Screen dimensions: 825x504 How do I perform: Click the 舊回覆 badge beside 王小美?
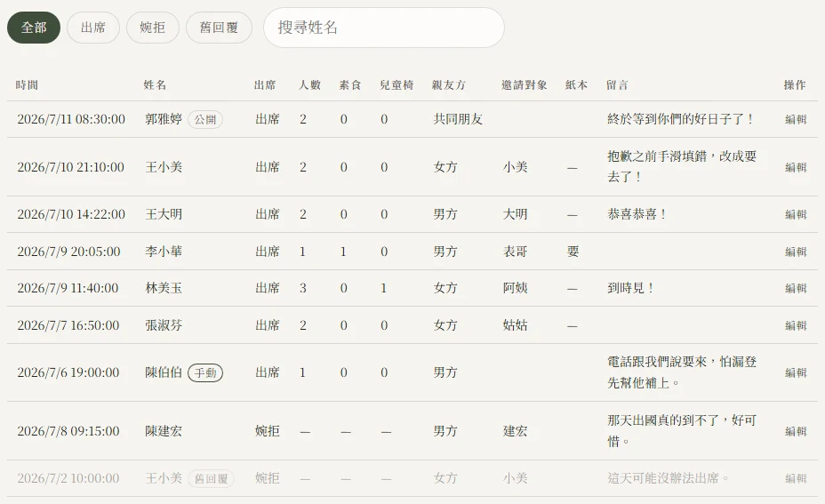[211, 479]
